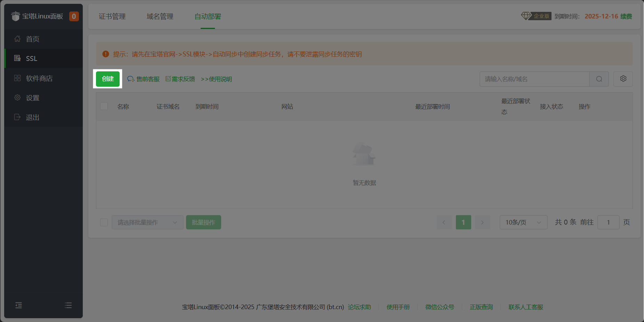Click the 退出 logout icon
Viewport: 644px width, 322px height.
[x=17, y=117]
